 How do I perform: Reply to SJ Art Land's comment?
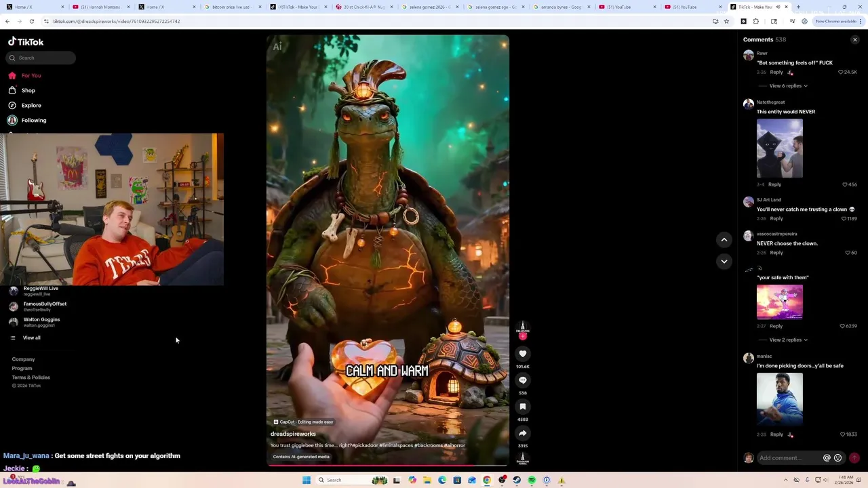coord(776,218)
